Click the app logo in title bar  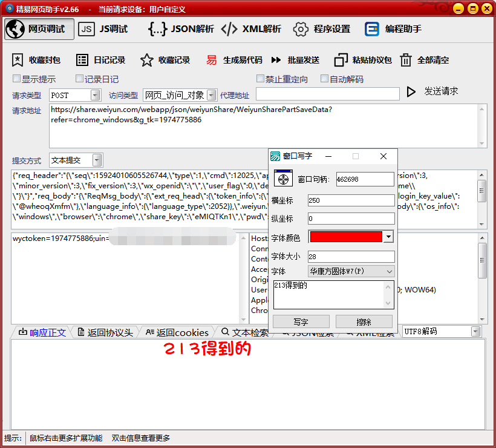[x=10, y=8]
